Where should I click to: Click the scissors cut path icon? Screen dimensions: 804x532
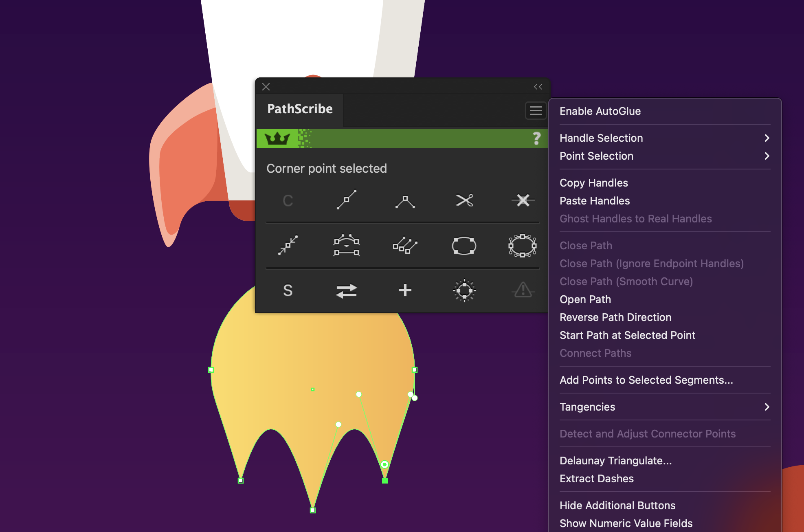464,200
